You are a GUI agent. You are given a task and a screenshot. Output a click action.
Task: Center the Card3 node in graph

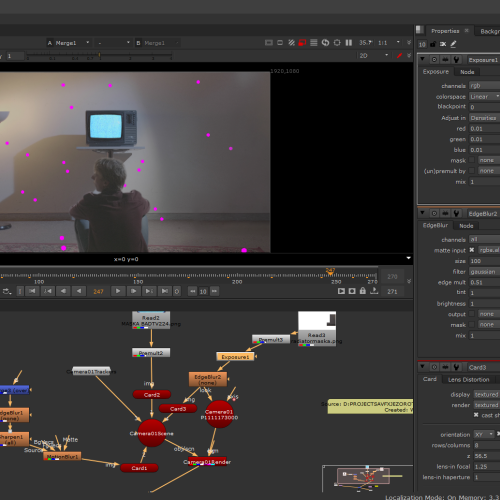click(434, 367)
